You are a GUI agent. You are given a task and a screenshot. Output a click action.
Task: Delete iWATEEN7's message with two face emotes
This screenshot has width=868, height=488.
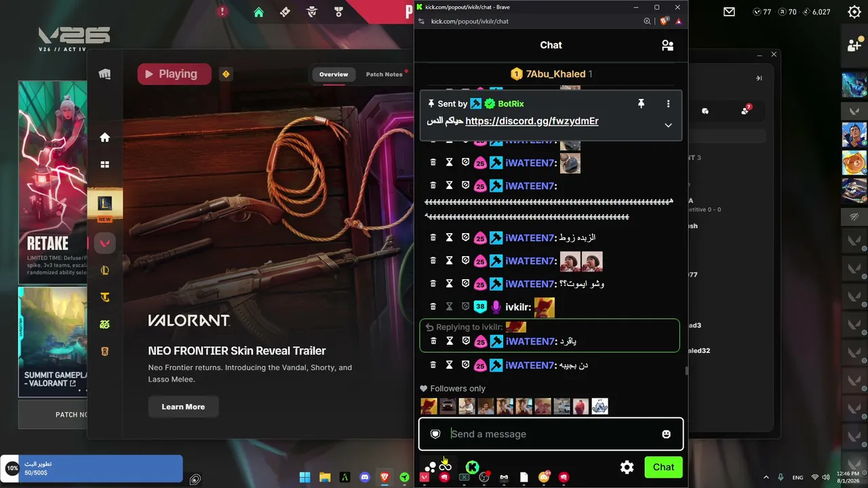coord(433,260)
